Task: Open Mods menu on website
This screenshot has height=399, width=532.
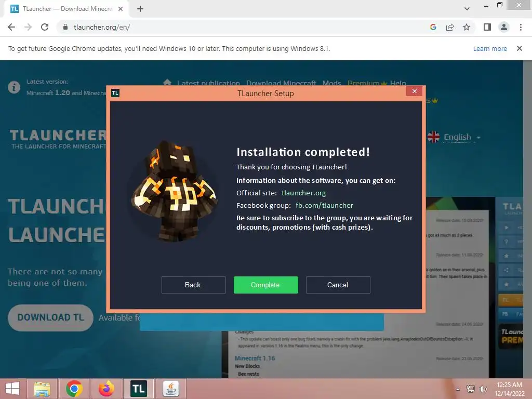Action: (331, 83)
